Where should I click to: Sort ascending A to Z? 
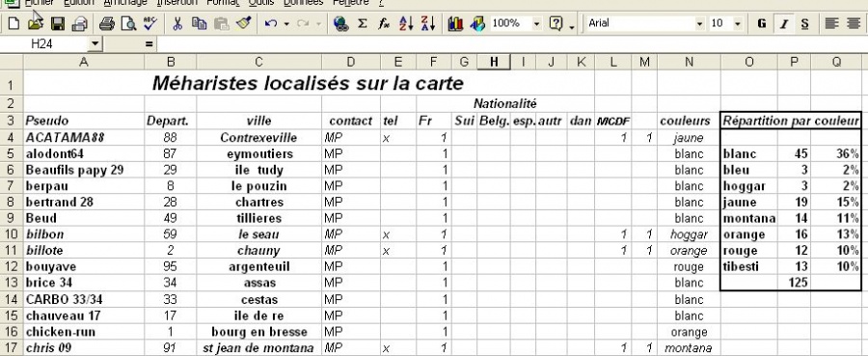[x=406, y=24]
